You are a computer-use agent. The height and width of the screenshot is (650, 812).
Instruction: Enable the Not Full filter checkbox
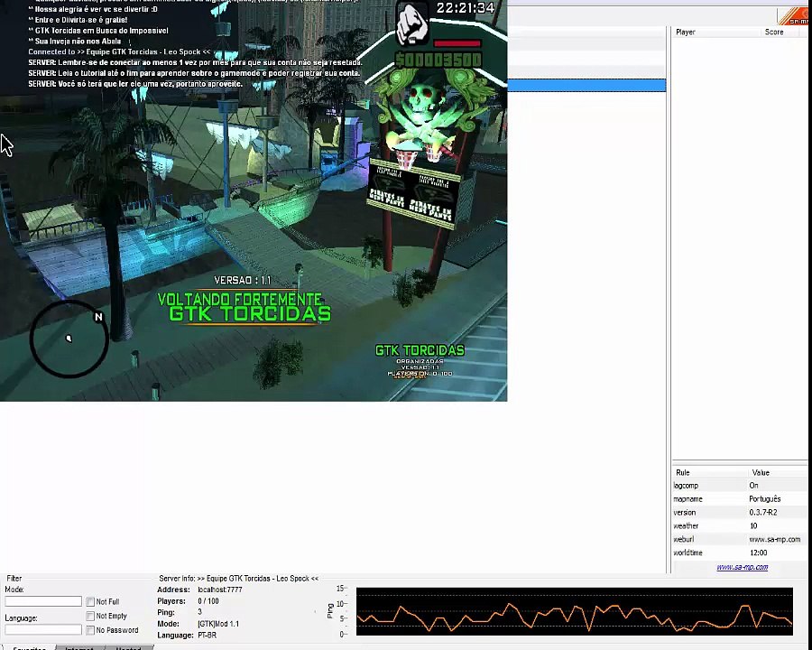(x=90, y=602)
